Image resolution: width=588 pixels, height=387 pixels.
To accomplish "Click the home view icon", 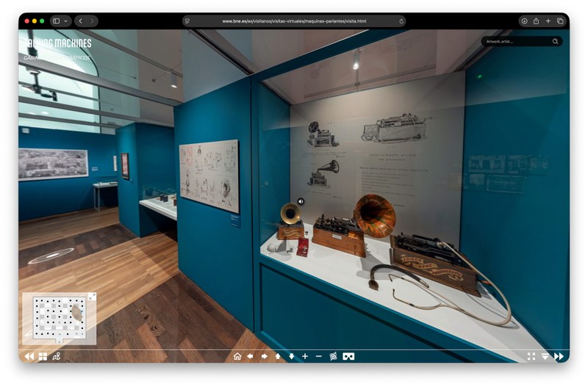I will click(237, 356).
